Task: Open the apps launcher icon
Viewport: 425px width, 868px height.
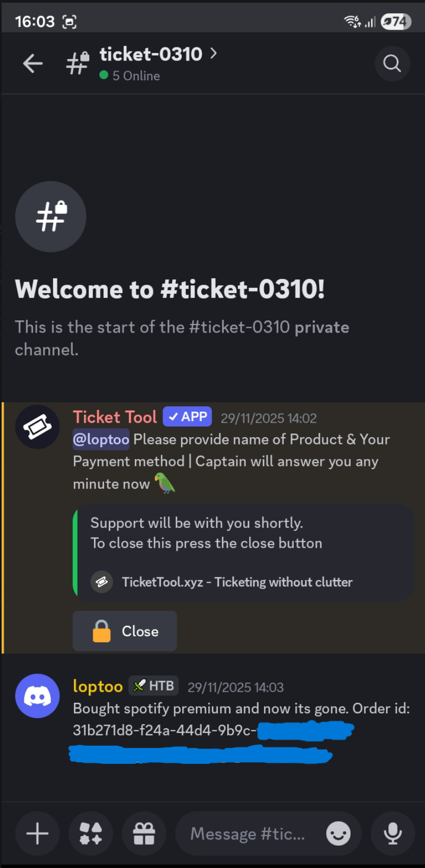Action: tap(91, 833)
